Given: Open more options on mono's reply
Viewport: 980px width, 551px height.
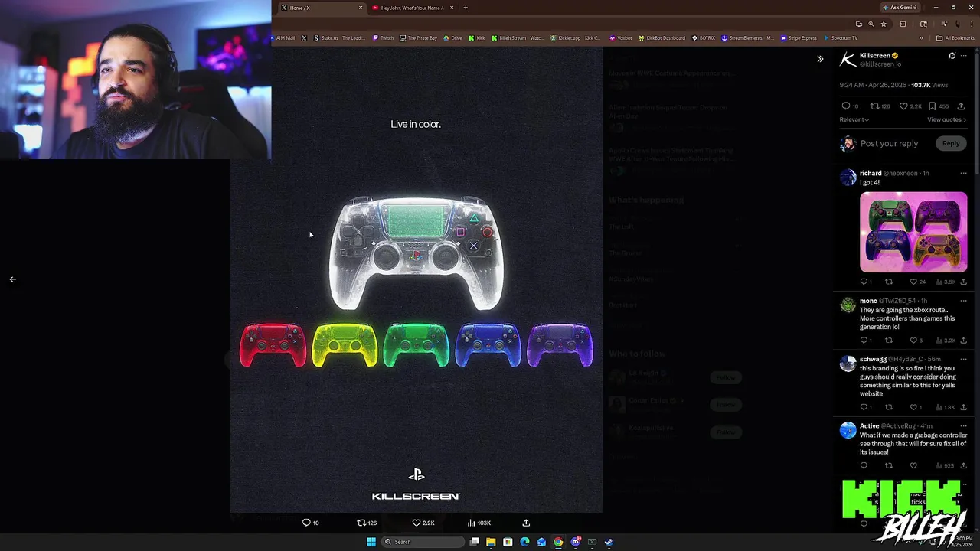Looking at the screenshot, I should (x=964, y=301).
